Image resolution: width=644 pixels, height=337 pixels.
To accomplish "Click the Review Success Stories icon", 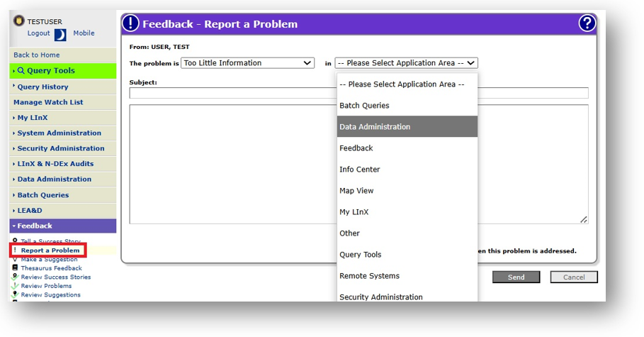I will (x=15, y=277).
